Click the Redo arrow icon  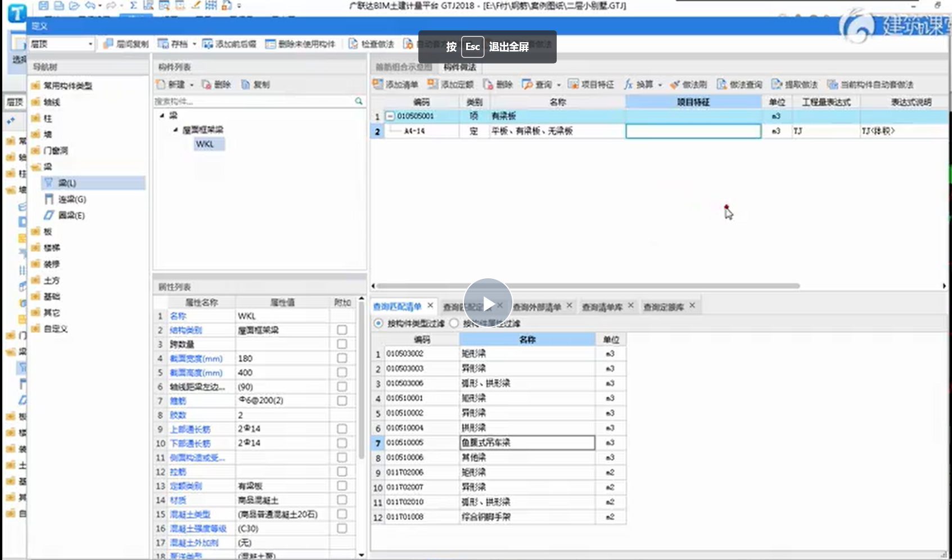click(x=111, y=6)
